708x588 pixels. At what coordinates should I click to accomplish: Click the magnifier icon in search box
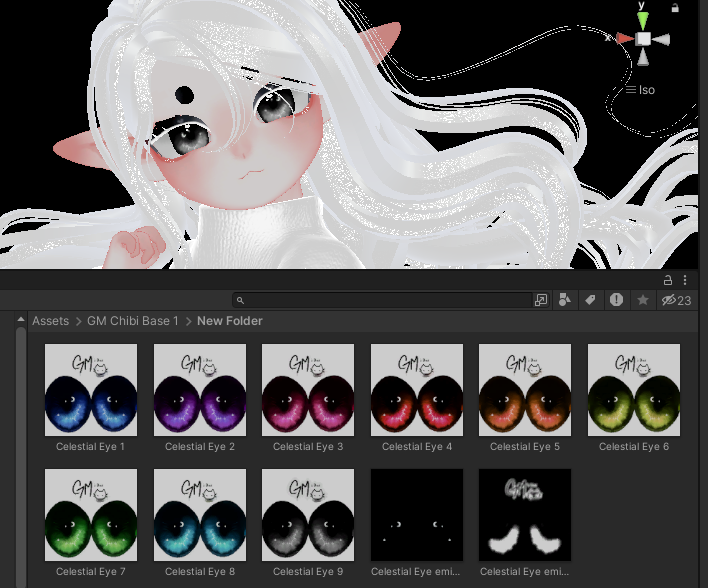[240, 300]
